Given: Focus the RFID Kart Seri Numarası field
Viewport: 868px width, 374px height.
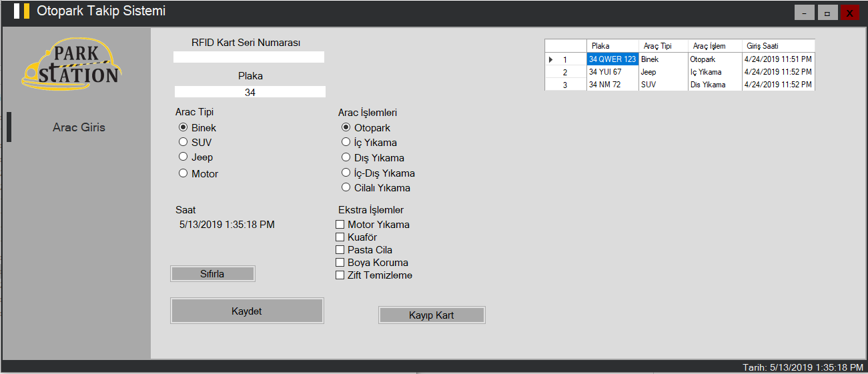Looking at the screenshot, I should coord(249,57).
